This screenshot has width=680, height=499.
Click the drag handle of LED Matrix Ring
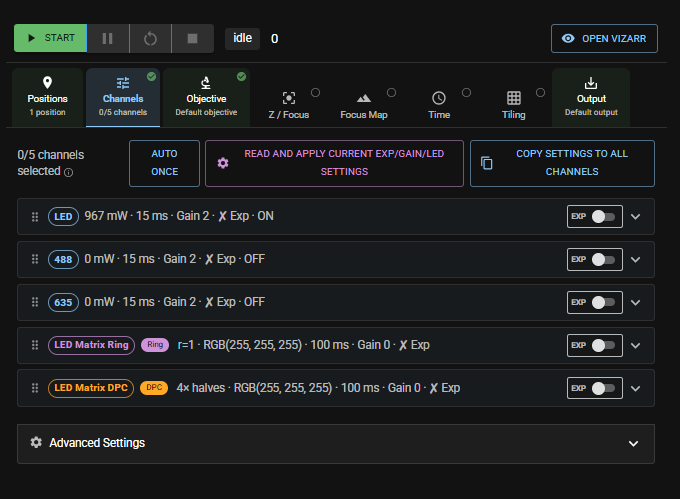[x=35, y=345]
